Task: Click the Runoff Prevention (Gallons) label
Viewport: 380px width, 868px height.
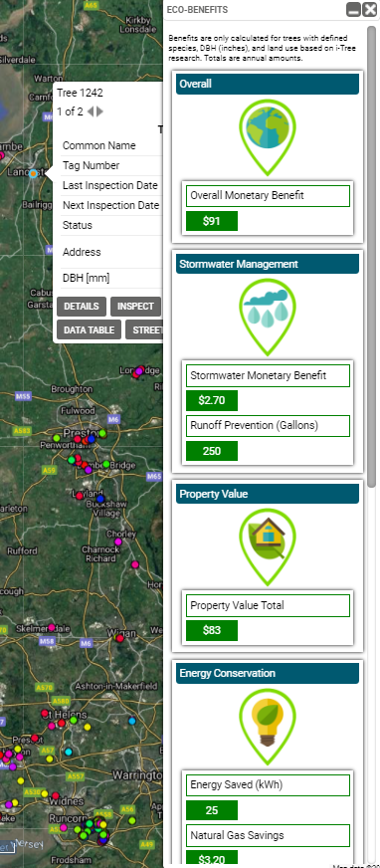Action: tap(269, 426)
